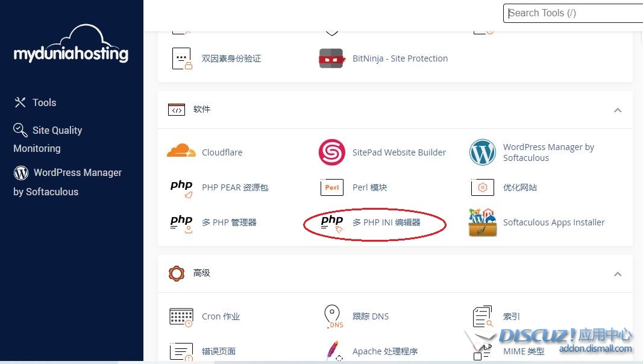This screenshot has height=364, width=643.
Task: Click the 软件 section heading text
Action: (202, 110)
